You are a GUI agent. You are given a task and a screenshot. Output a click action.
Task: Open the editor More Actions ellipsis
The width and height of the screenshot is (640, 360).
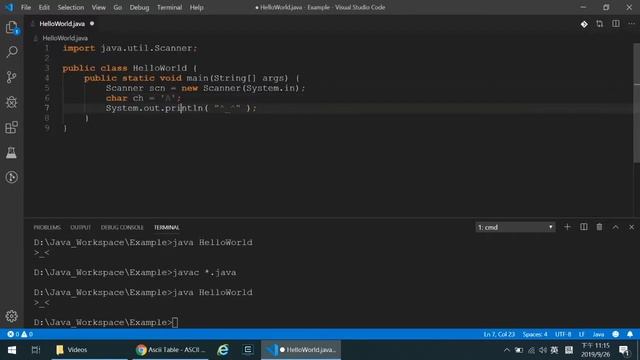pos(631,24)
